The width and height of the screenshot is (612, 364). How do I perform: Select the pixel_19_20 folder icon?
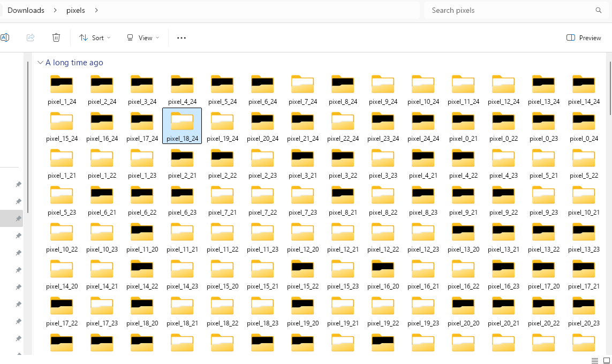coord(303,306)
